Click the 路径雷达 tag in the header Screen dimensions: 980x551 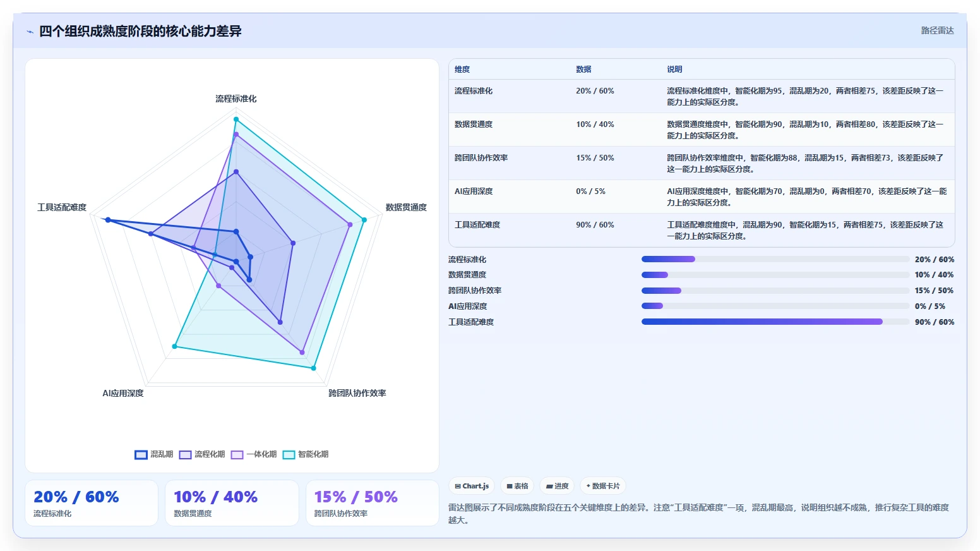[937, 30]
